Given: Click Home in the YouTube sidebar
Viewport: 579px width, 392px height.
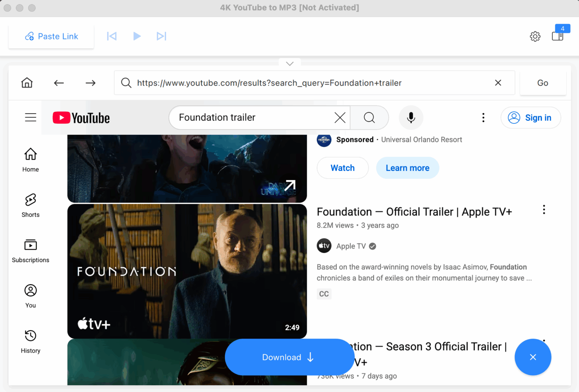Looking at the screenshot, I should (x=30, y=160).
